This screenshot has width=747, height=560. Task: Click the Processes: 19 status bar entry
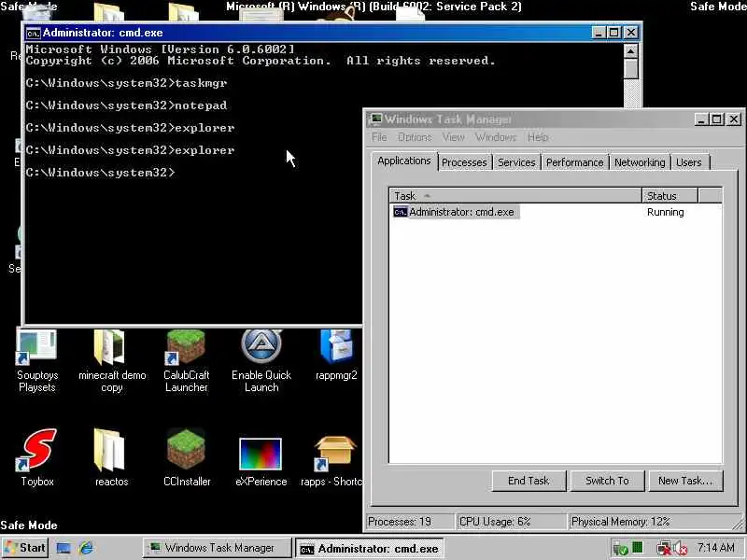(410, 522)
